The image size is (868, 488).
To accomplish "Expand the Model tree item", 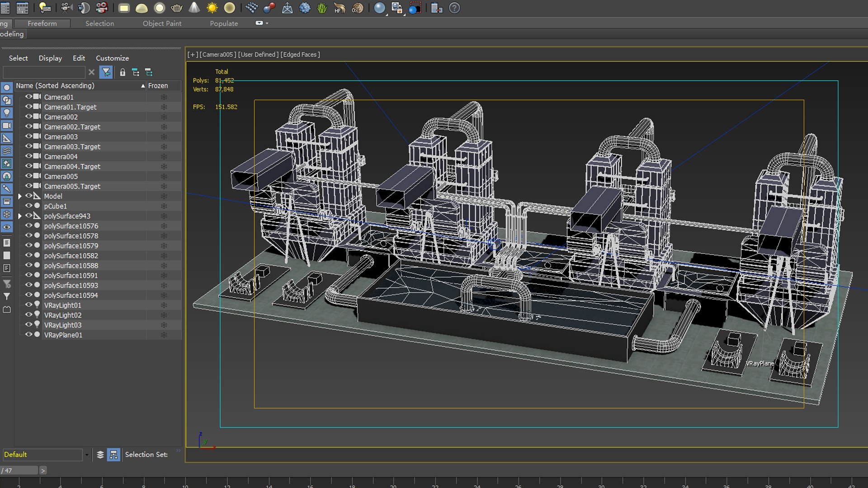I will click(x=20, y=196).
